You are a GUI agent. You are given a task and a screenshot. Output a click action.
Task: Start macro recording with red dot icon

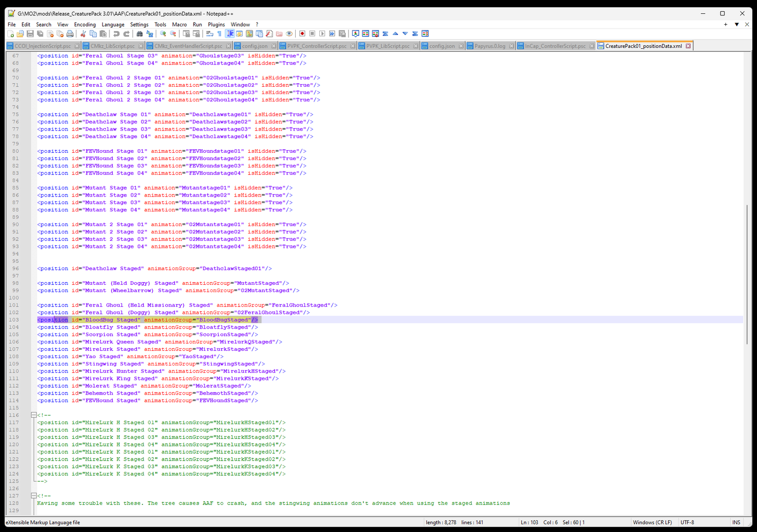pos(303,34)
